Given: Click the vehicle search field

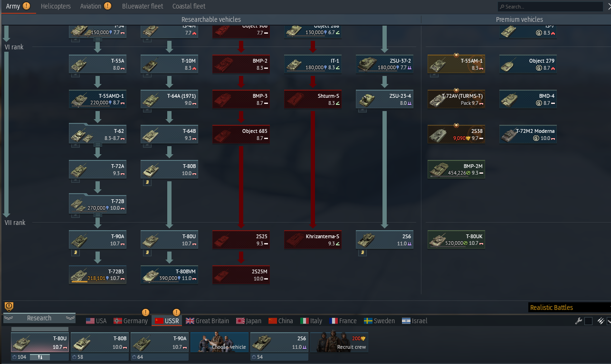Looking at the screenshot, I should click(x=550, y=7).
